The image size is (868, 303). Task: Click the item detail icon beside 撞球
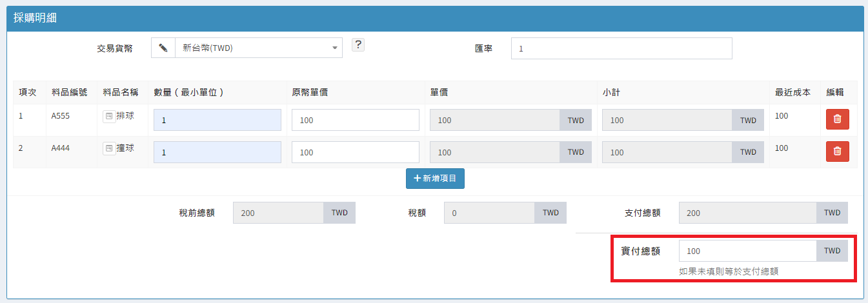109,149
